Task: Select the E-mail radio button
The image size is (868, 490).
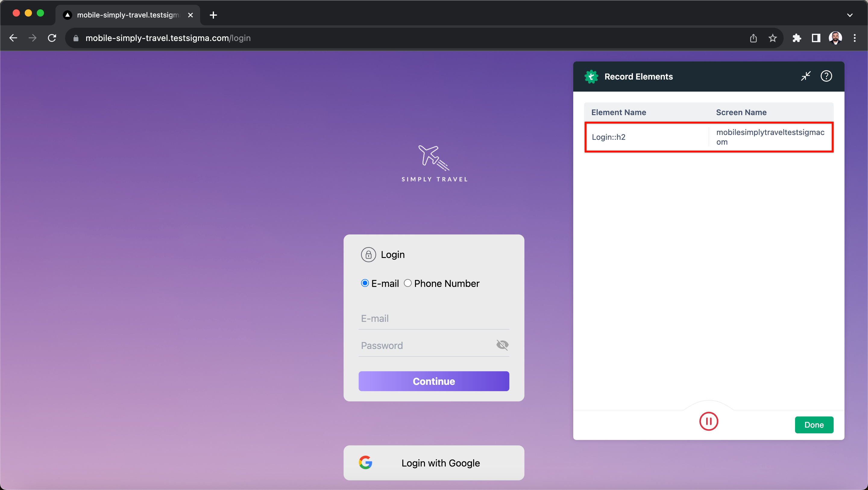Action: (364, 283)
